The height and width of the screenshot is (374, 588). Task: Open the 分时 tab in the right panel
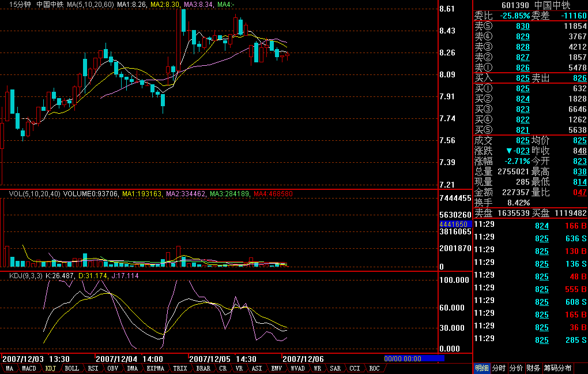[x=499, y=368]
